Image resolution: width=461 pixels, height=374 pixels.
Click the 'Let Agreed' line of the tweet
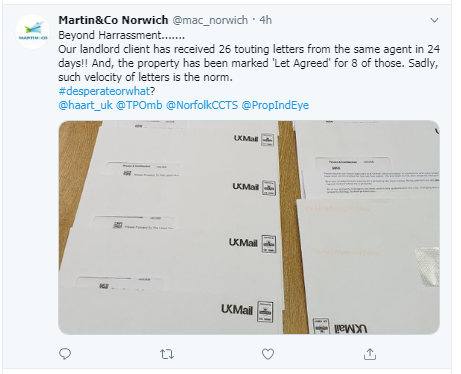(248, 63)
